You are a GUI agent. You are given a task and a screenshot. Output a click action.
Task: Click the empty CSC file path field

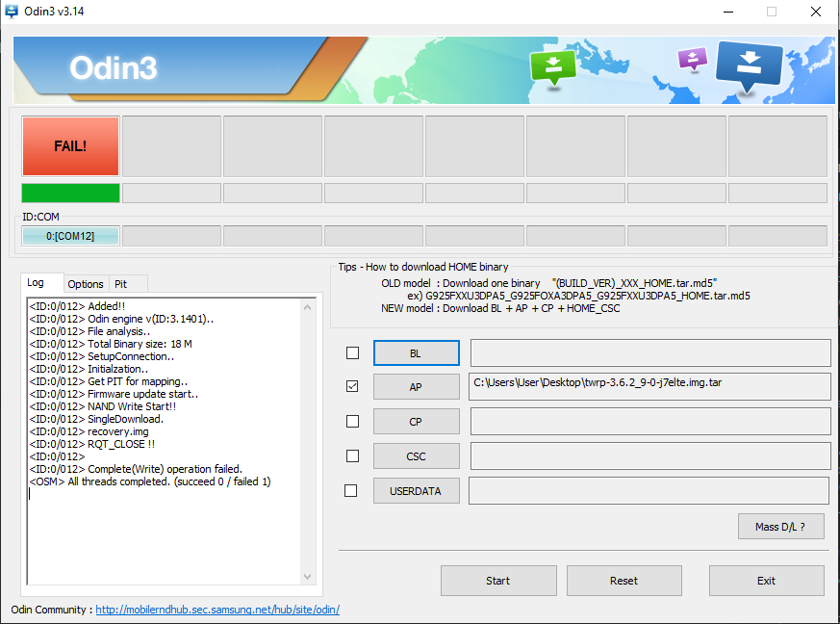[650, 455]
